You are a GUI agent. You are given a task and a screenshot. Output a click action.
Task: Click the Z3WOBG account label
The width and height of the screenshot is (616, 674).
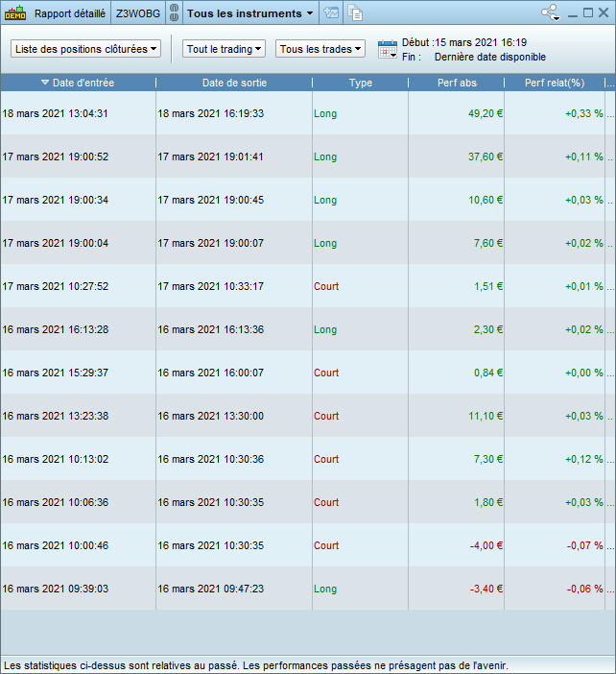(x=138, y=13)
